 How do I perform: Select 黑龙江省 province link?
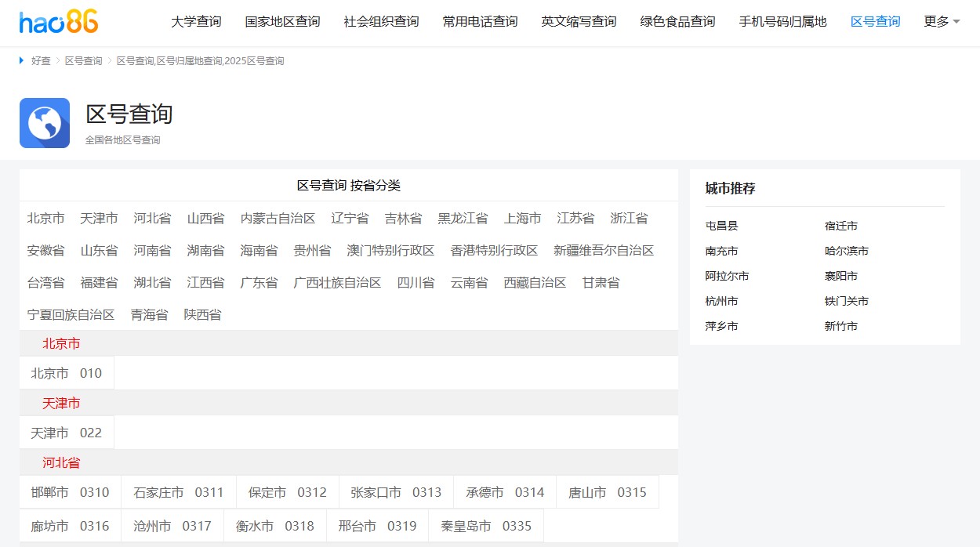pyautogui.click(x=463, y=219)
